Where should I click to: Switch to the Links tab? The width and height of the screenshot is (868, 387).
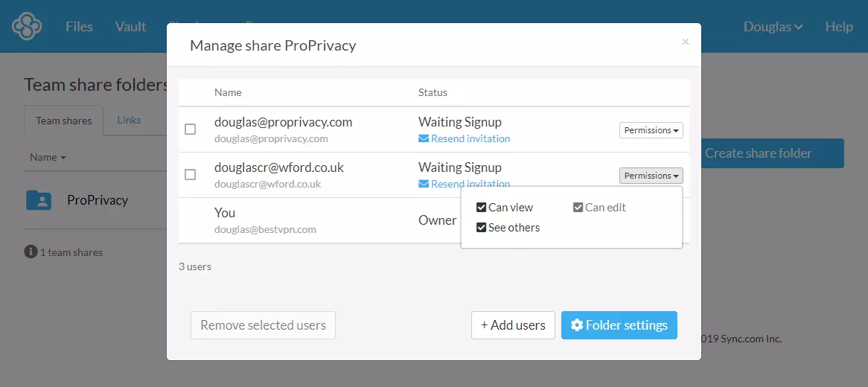click(x=129, y=120)
